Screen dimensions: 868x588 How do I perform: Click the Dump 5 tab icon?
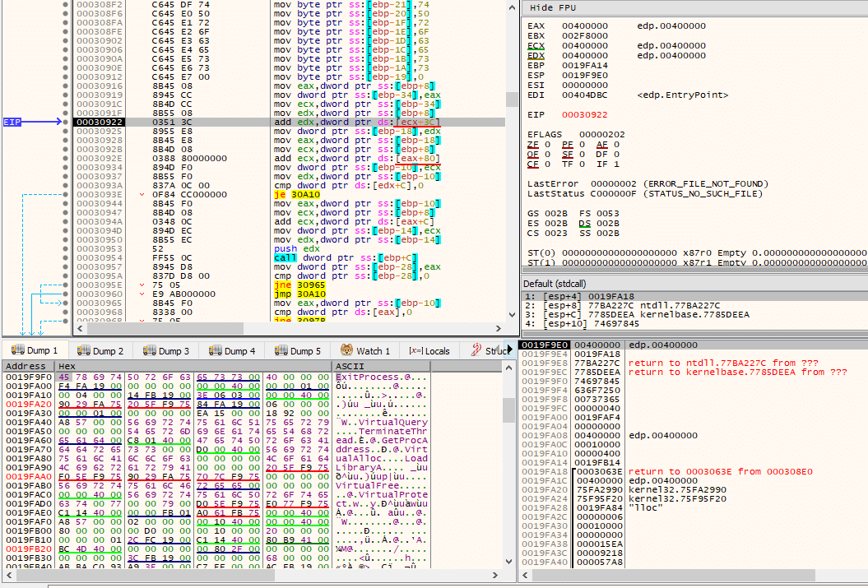pyautogui.click(x=281, y=350)
